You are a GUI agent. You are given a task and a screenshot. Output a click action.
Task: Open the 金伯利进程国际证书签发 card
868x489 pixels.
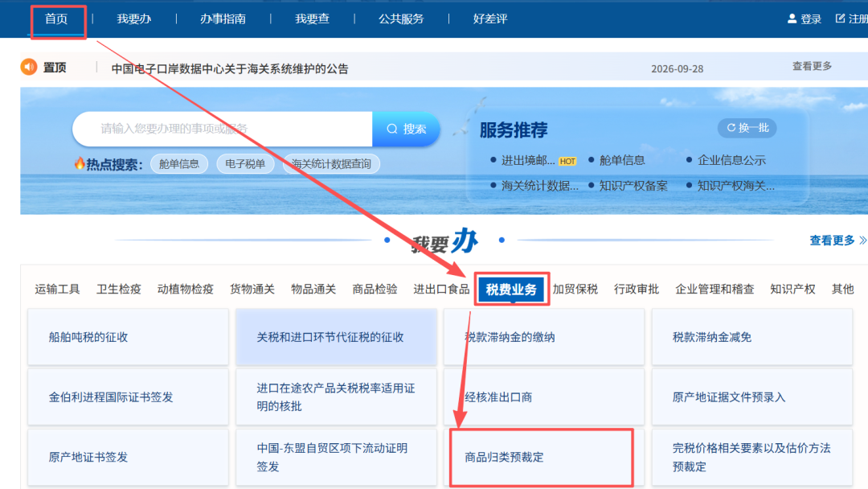coord(128,397)
